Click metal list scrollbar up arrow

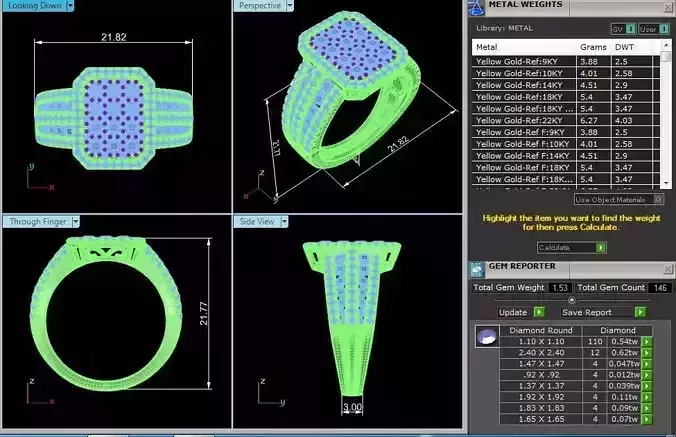pos(666,45)
